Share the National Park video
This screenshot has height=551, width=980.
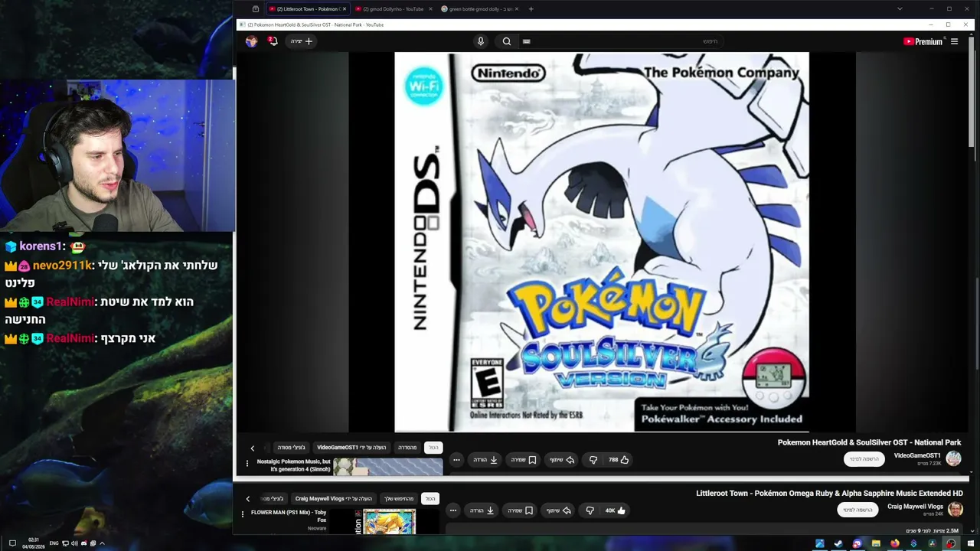[x=562, y=460]
